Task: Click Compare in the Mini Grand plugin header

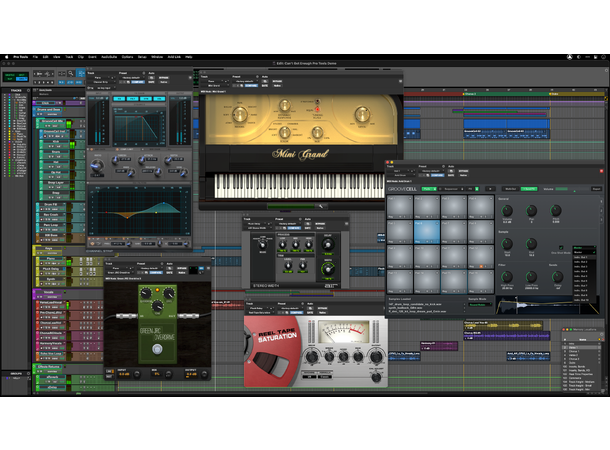Action: pyautogui.click(x=251, y=86)
